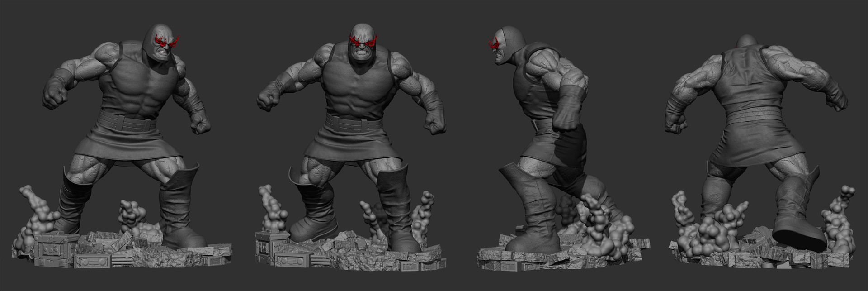The width and height of the screenshot is (868, 291).
Task: Select the side profile figure render
Action: pyautogui.click(x=564, y=149)
